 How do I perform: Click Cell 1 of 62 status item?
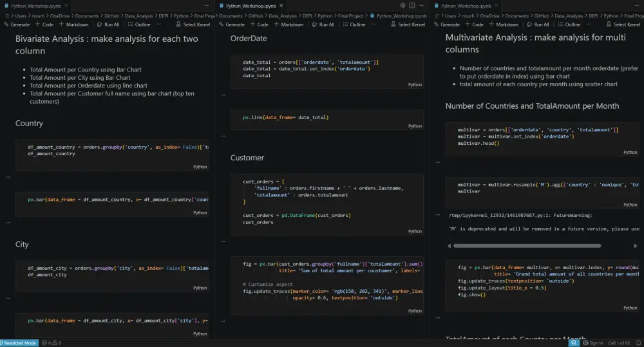pos(619,342)
